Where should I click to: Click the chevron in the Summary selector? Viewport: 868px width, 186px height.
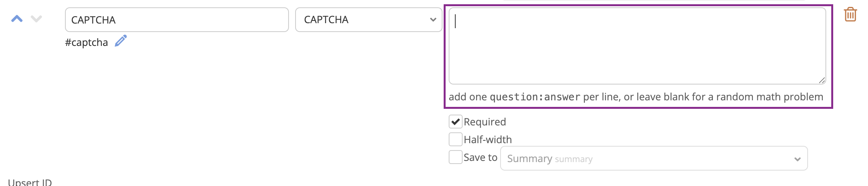coord(797,159)
